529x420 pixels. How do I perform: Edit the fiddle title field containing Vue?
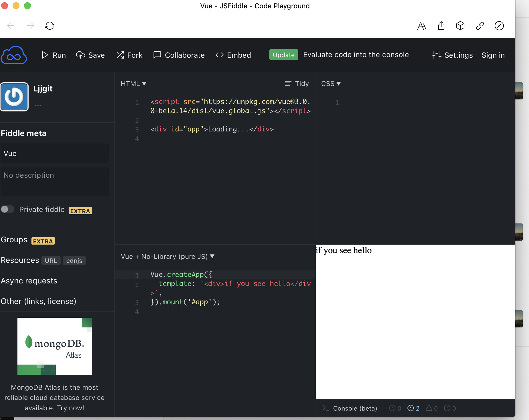click(54, 153)
